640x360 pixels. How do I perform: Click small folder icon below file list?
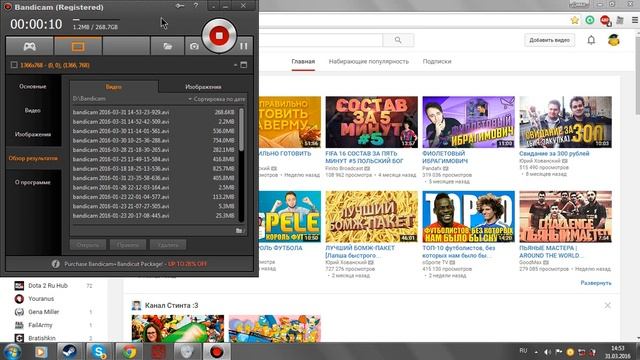pos(240,231)
